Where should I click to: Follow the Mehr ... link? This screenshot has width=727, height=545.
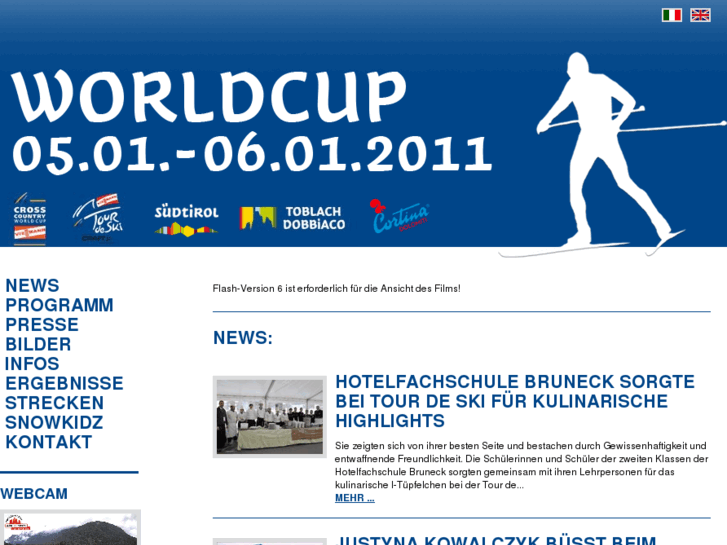(x=355, y=498)
